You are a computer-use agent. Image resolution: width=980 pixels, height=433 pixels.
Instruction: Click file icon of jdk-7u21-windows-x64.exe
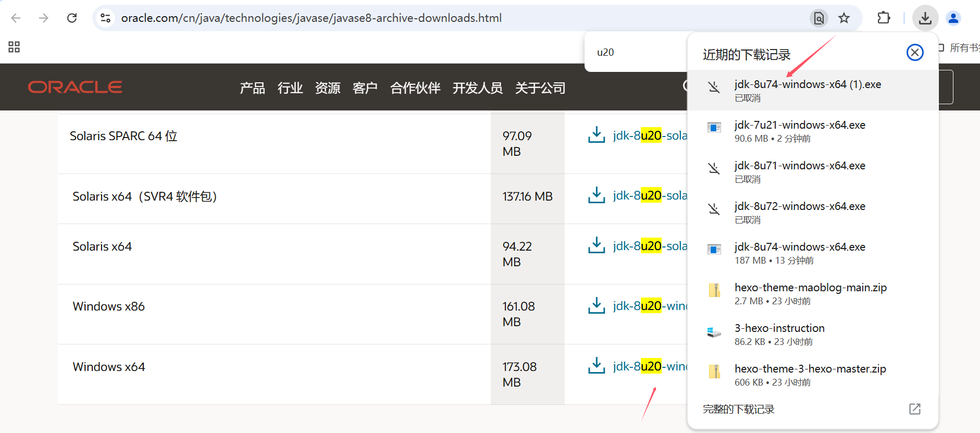click(714, 128)
